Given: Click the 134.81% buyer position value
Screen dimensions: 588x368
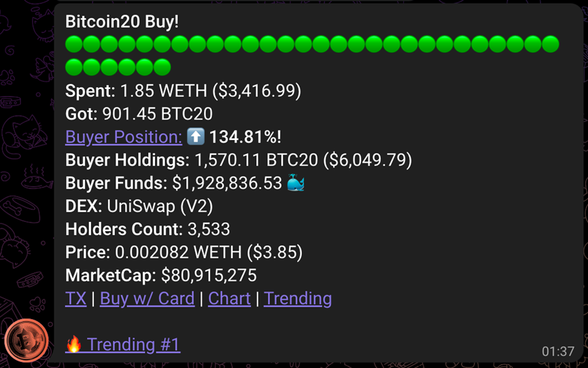Looking at the screenshot, I should [245, 137].
